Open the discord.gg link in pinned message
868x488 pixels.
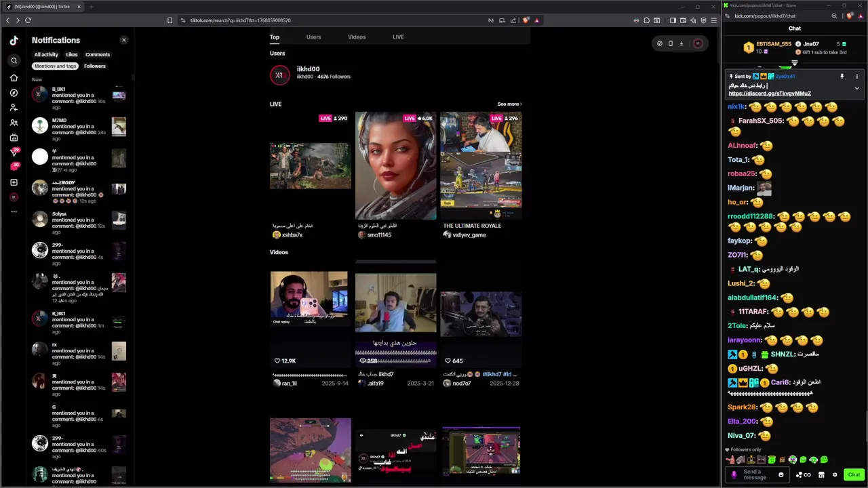tap(770, 94)
